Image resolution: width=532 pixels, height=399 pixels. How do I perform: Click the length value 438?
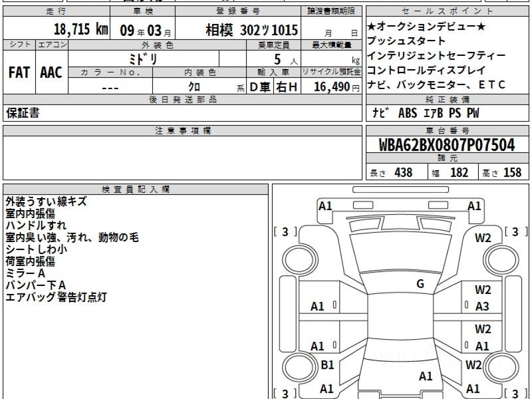click(403, 172)
